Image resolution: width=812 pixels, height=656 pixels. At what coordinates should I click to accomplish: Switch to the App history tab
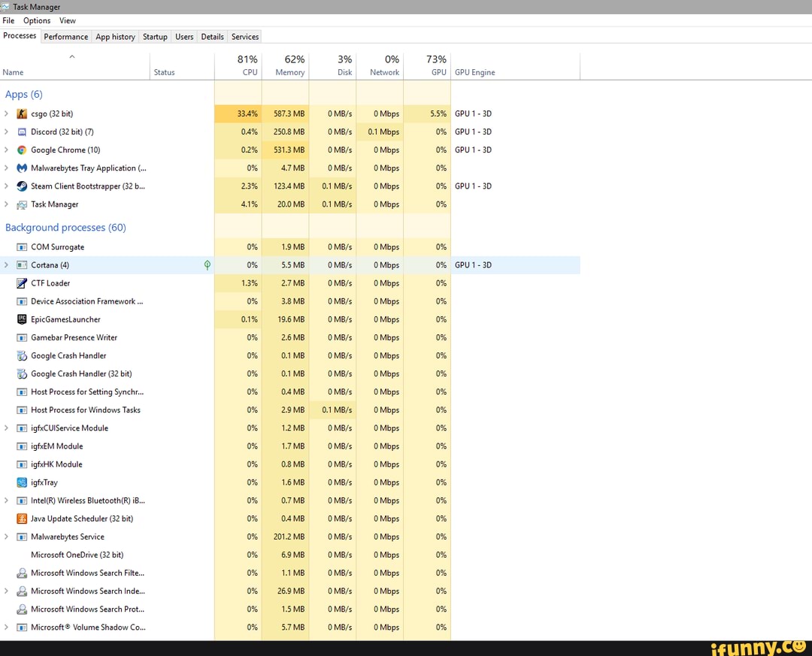pyautogui.click(x=115, y=37)
